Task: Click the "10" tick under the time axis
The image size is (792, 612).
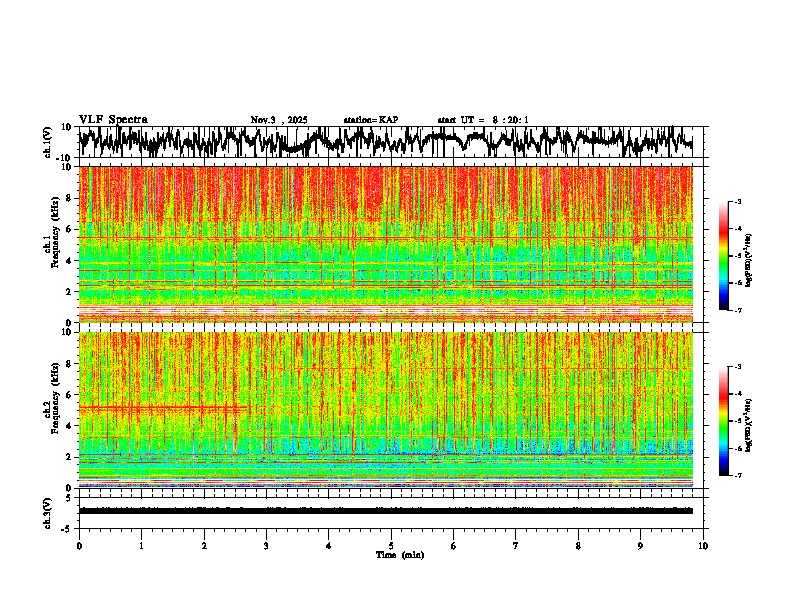Action: pyautogui.click(x=703, y=546)
